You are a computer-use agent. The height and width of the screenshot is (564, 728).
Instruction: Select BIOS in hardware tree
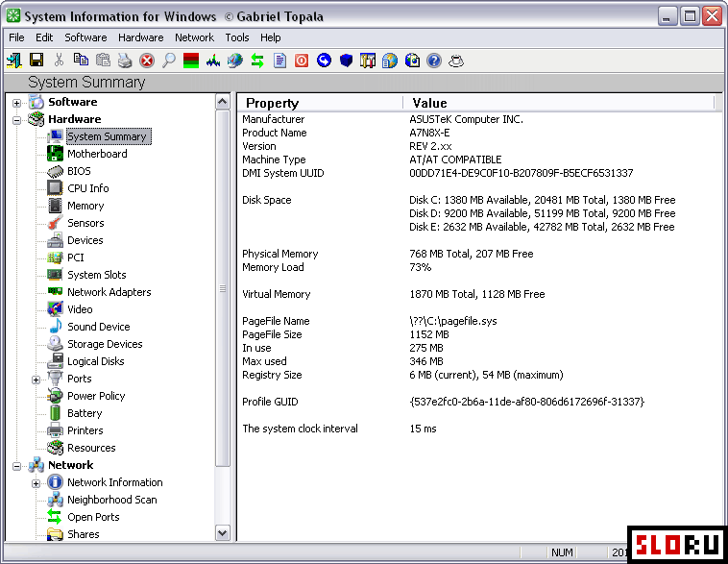pyautogui.click(x=79, y=171)
